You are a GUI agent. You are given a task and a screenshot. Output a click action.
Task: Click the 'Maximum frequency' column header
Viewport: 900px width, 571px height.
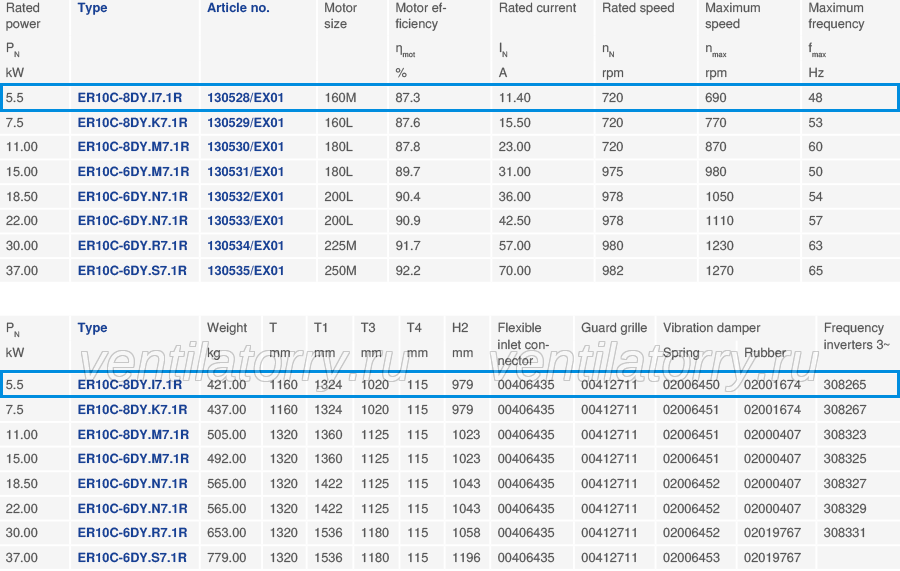[x=836, y=16]
